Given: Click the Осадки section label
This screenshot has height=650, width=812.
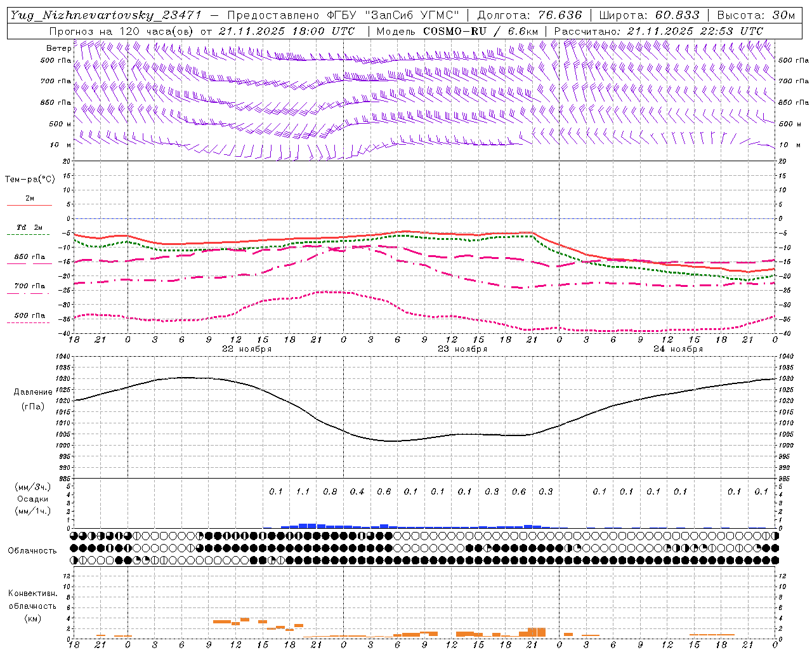Looking at the screenshot, I should coord(33,499).
